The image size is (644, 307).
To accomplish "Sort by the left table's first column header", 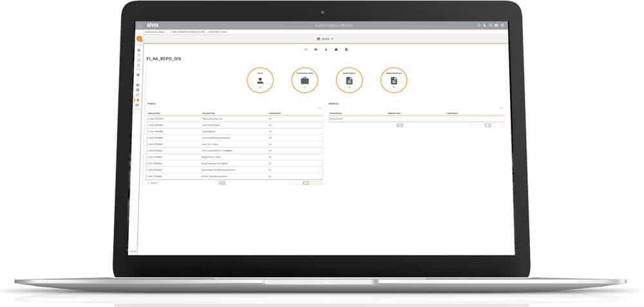I will click(x=156, y=113).
